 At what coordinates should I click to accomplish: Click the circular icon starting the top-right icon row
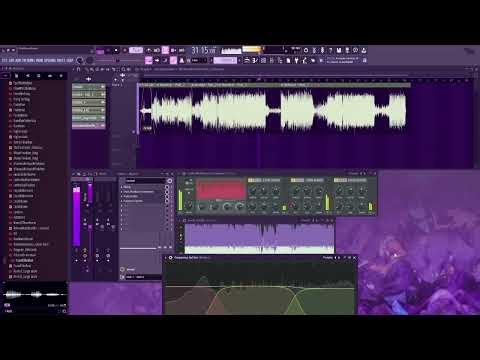[x=306, y=50]
